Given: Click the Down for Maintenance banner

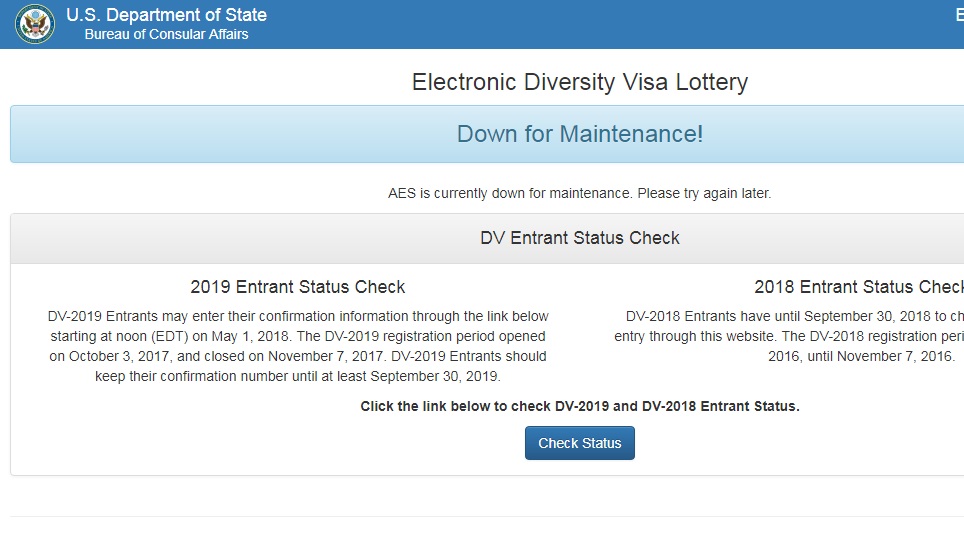Looking at the screenshot, I should coord(580,134).
